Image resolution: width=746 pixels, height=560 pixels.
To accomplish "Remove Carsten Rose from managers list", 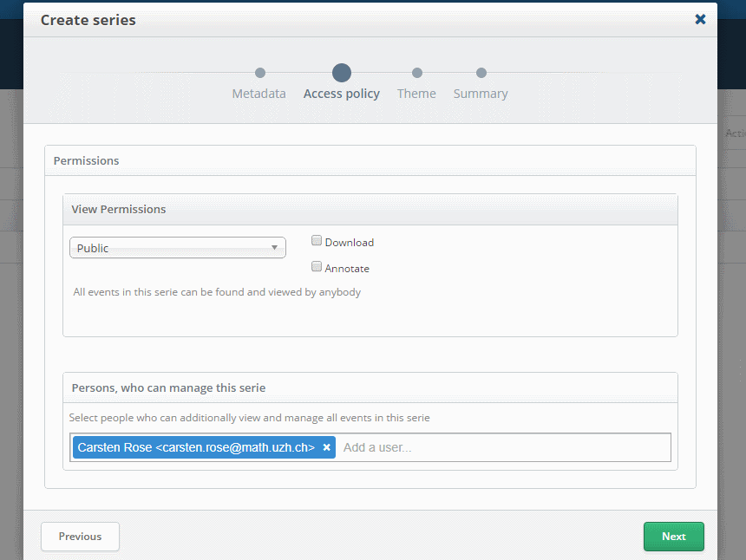I will tap(327, 447).
